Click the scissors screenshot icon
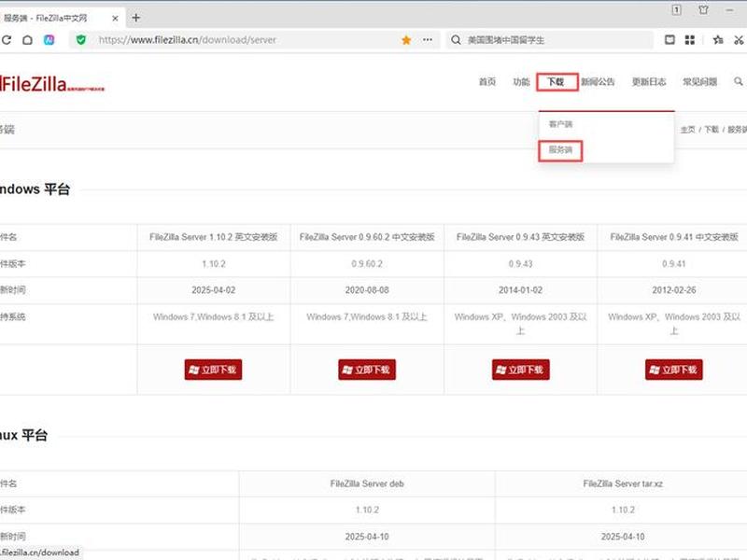The height and width of the screenshot is (560, 747). click(739, 40)
